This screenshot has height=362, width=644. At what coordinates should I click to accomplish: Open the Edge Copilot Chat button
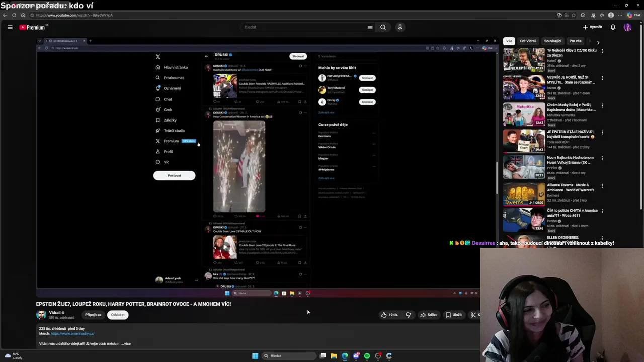click(x=633, y=15)
